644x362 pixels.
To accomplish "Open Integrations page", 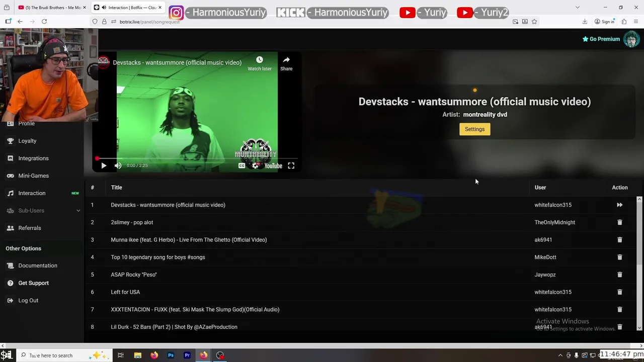I will pyautogui.click(x=33, y=158).
